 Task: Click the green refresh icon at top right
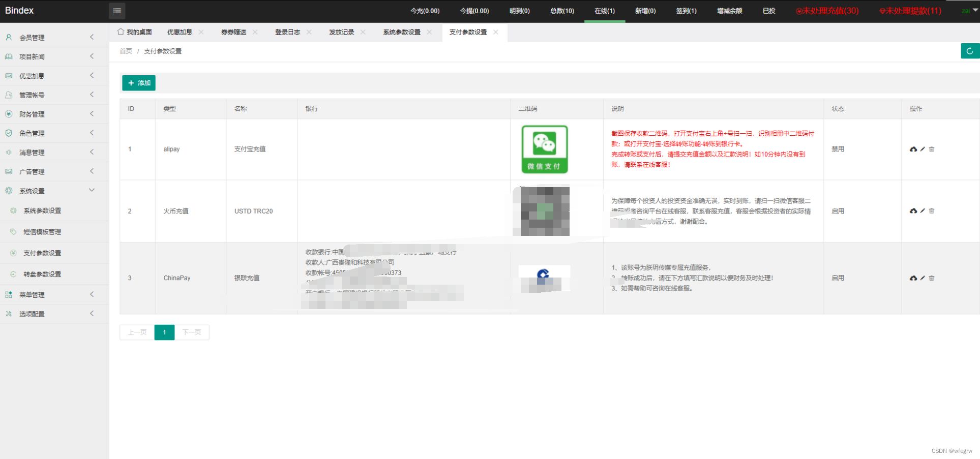tap(969, 51)
